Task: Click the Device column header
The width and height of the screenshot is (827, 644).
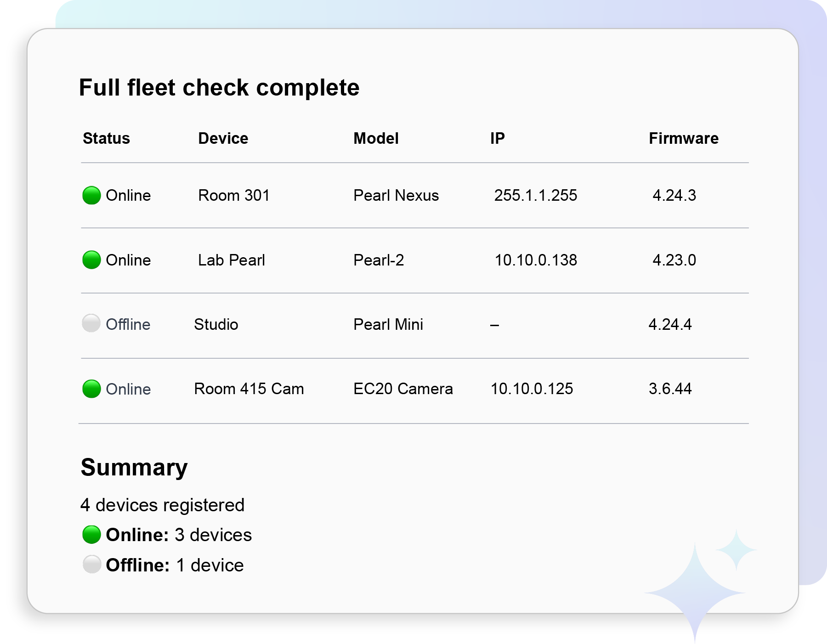Action: pyautogui.click(x=223, y=138)
